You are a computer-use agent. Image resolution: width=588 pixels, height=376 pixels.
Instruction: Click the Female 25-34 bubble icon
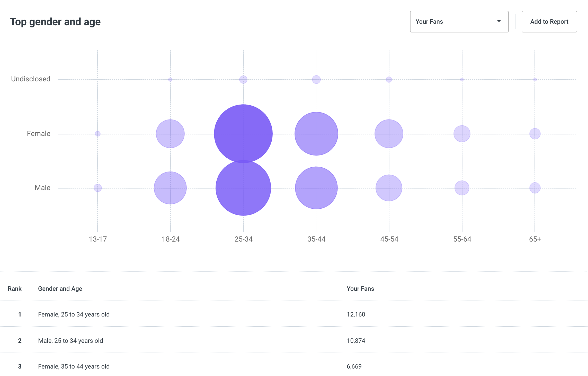coord(243,133)
